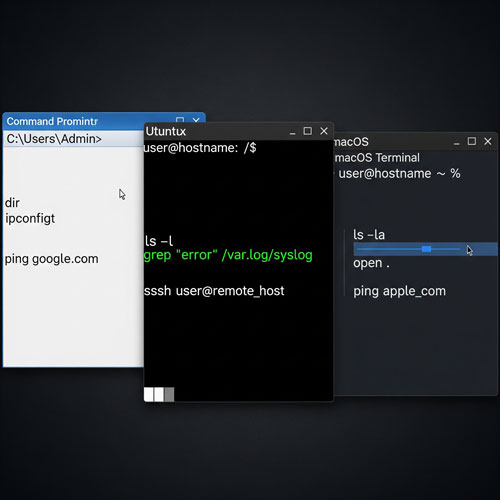
Task: Select the open . command line
Action: 371,263
